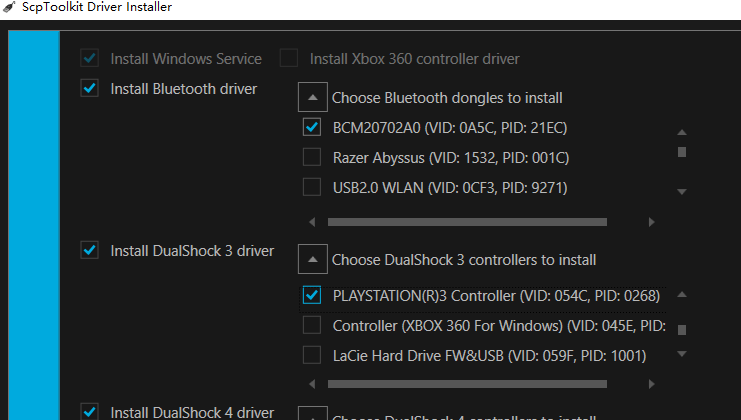Select 'Razer Abyssus (VID: 1532, PID: 001C)' text
The height and width of the screenshot is (420, 741).
tap(451, 158)
